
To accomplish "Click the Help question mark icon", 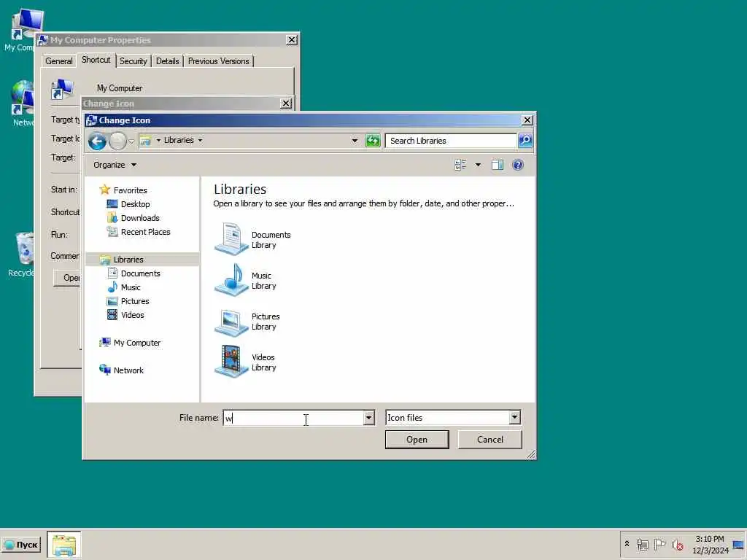I will pyautogui.click(x=518, y=165).
